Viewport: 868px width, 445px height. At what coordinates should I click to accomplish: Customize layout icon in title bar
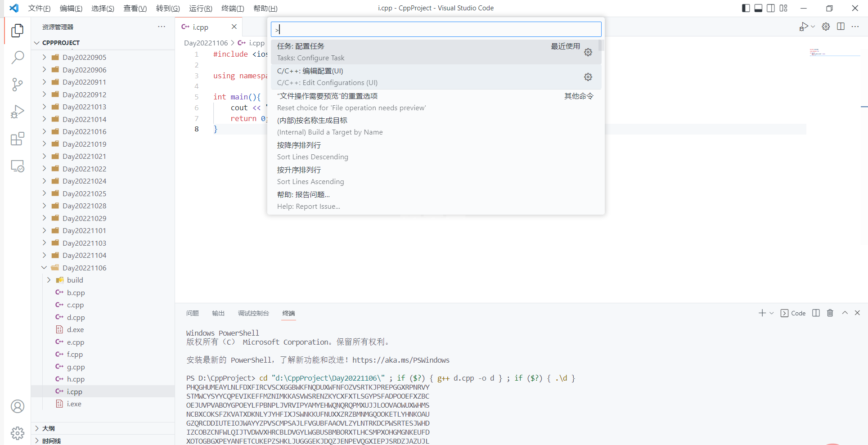pyautogui.click(x=783, y=8)
